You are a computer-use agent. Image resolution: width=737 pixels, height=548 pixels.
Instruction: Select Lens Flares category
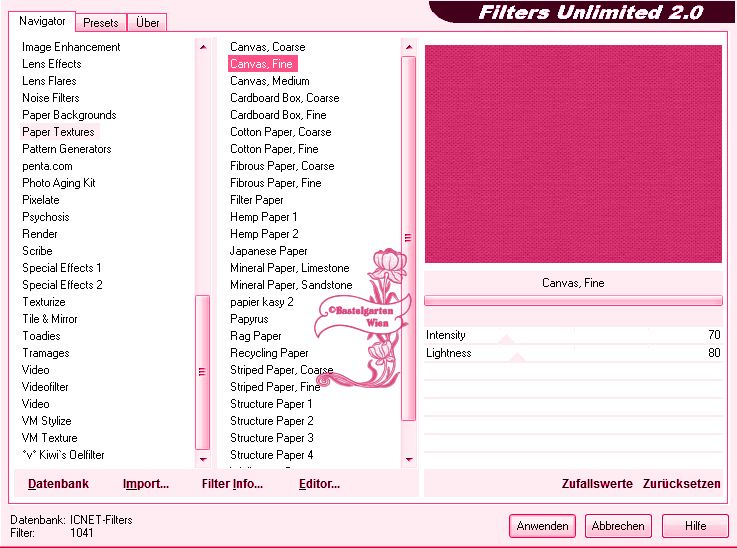pos(49,81)
